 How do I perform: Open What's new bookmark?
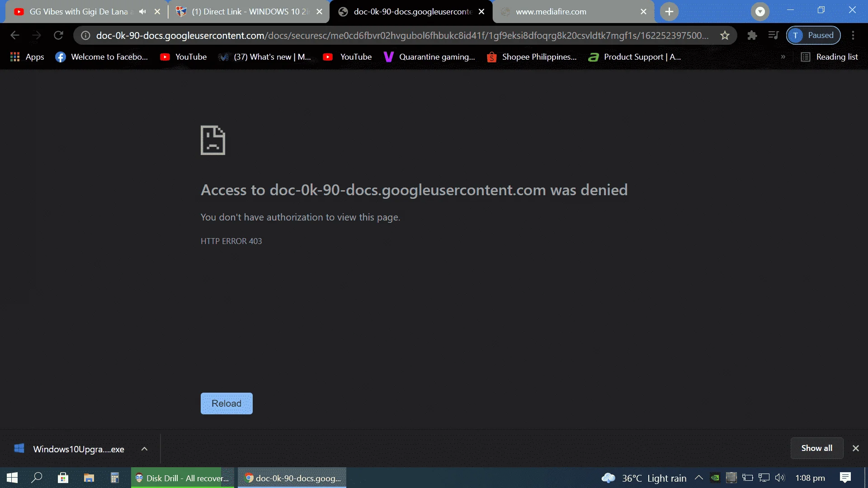pyautogui.click(x=265, y=57)
